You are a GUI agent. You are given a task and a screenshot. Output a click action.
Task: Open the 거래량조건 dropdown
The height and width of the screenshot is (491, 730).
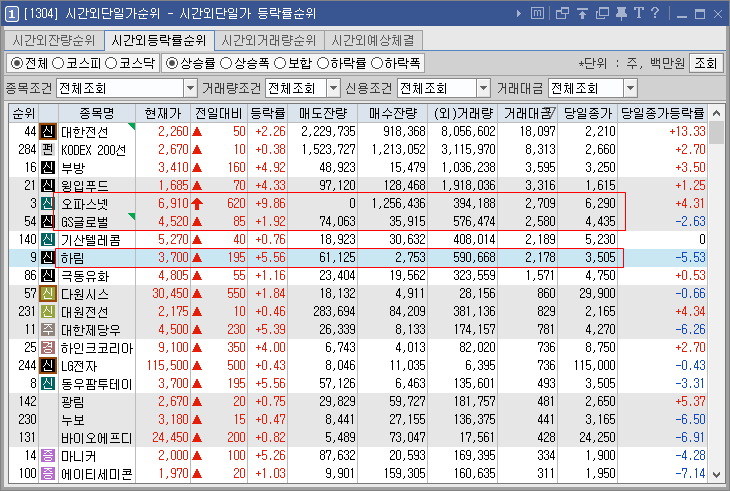(x=333, y=88)
